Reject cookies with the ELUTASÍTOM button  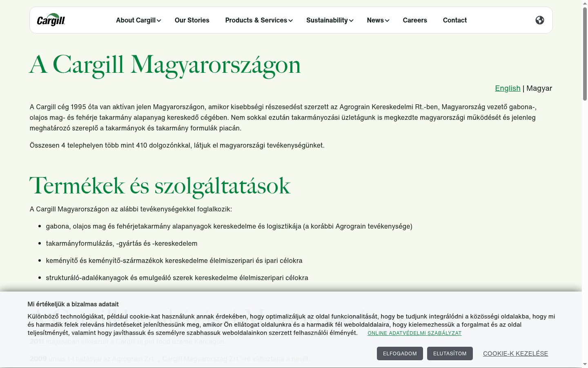point(450,354)
